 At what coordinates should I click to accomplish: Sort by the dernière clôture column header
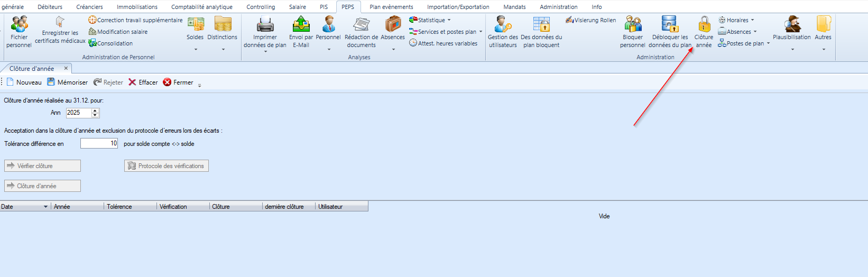coord(289,207)
